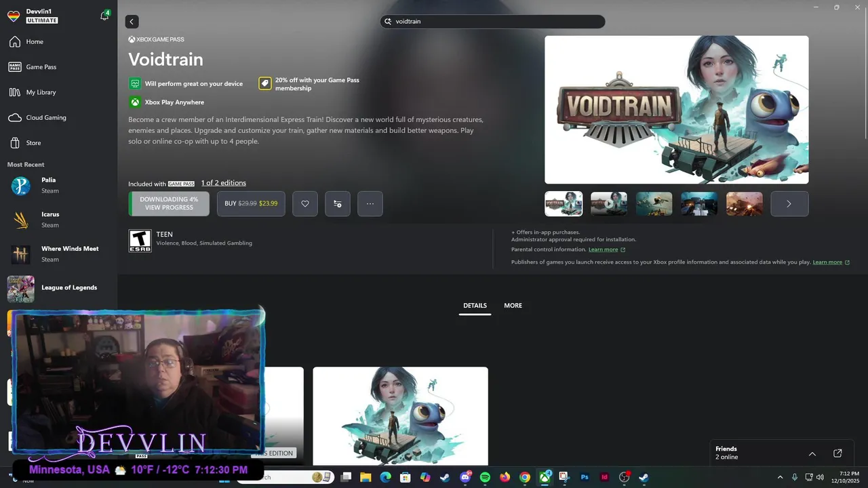Open Firefox from the taskbar
868x488 pixels.
505,477
